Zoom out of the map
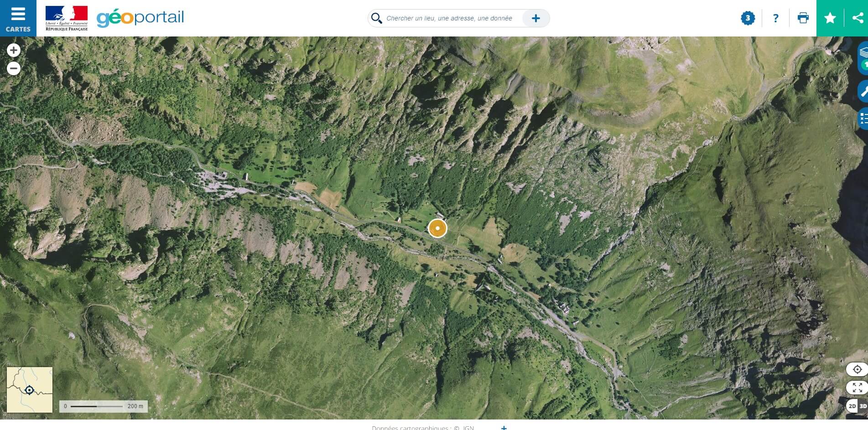 pos(14,68)
